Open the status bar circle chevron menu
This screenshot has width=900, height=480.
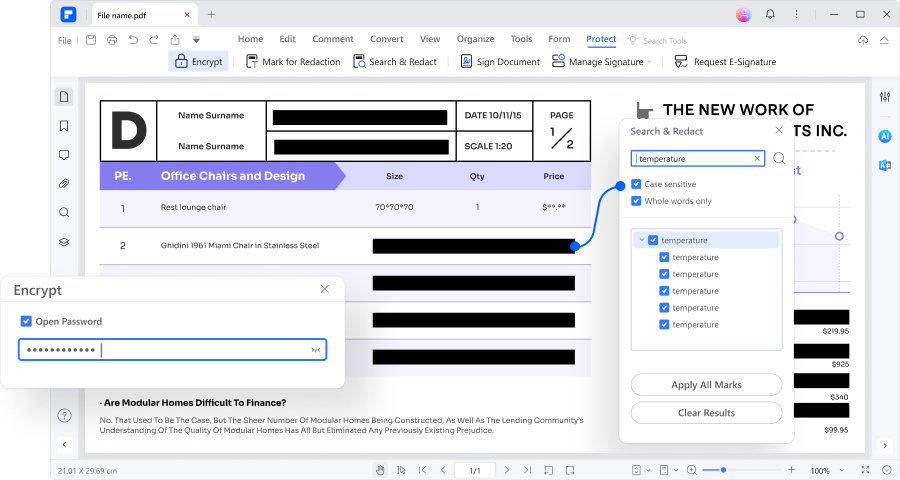pyautogui.click(x=887, y=470)
